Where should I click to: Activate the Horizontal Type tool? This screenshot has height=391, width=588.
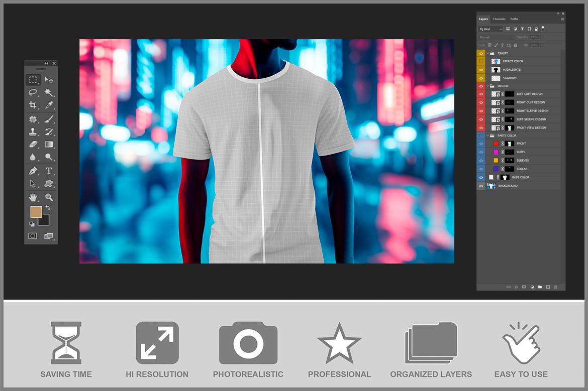[49, 171]
